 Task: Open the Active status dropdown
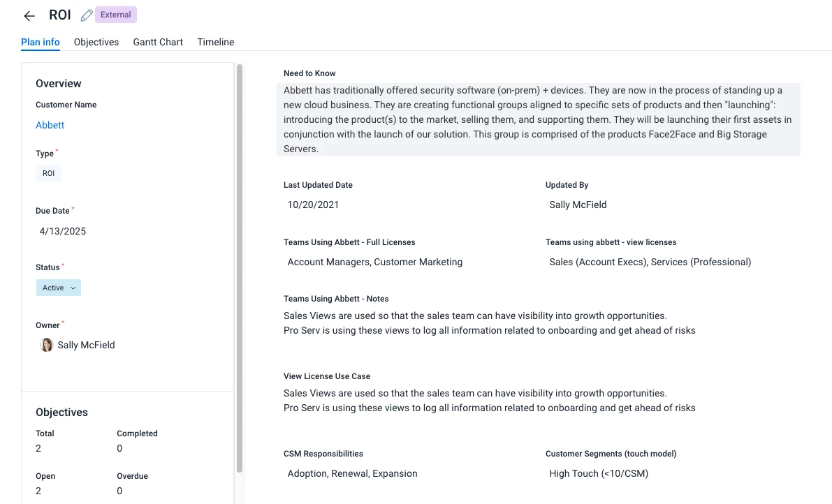(x=59, y=288)
